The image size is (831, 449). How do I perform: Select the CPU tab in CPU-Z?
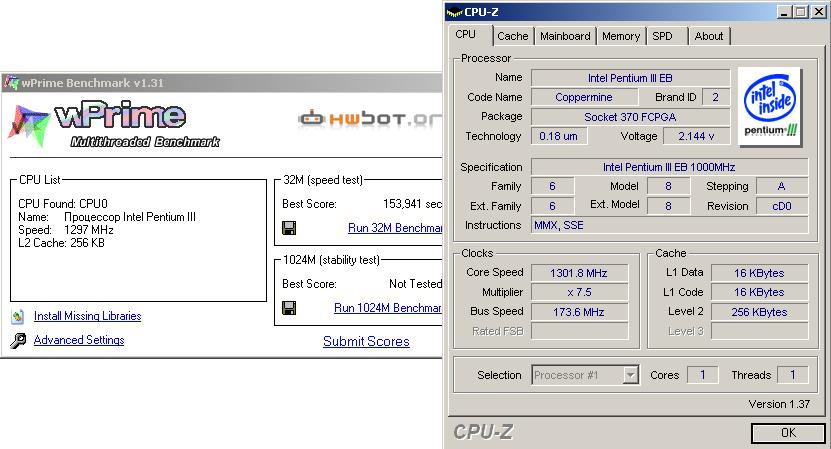[469, 34]
